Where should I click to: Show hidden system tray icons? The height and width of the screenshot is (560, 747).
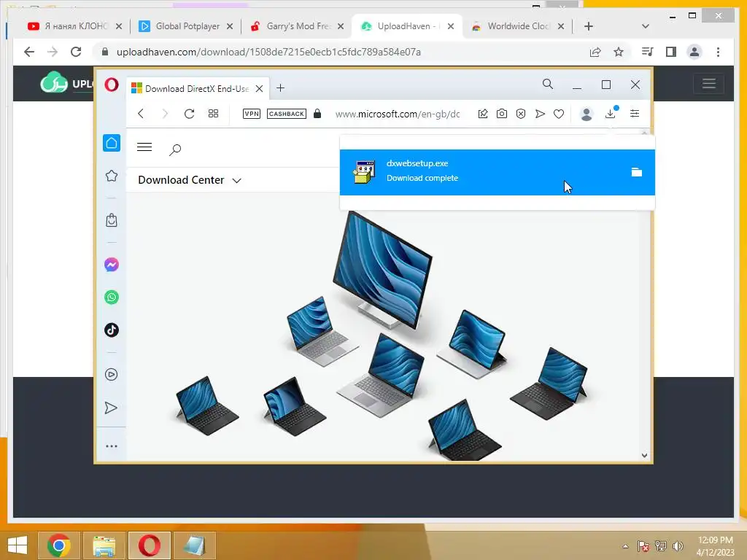pyautogui.click(x=625, y=546)
